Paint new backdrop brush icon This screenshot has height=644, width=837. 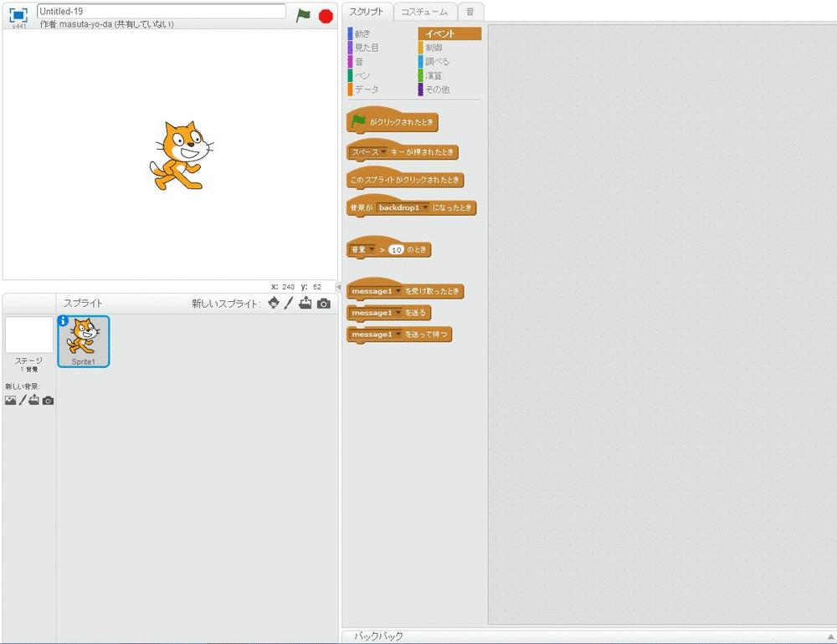[x=23, y=400]
